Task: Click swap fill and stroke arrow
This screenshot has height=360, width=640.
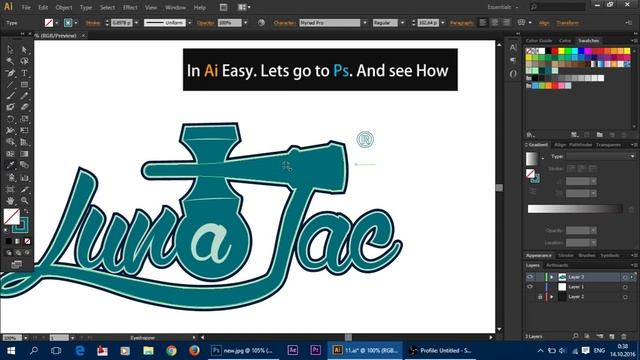Action: click(x=27, y=211)
